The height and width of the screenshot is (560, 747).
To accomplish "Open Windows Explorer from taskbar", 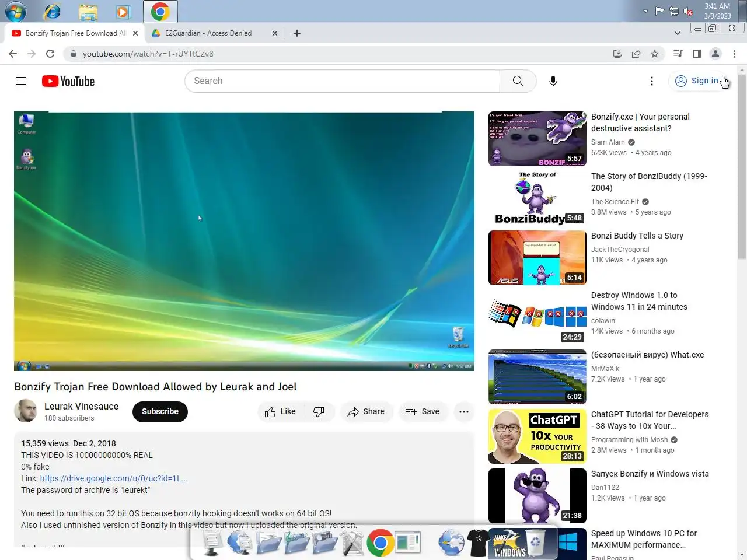I will tap(88, 11).
